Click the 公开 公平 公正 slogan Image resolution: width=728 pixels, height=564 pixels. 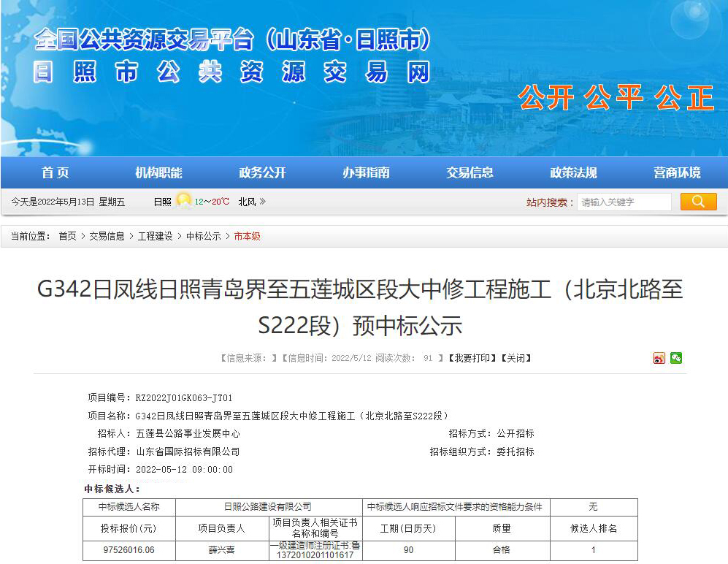[616, 98]
